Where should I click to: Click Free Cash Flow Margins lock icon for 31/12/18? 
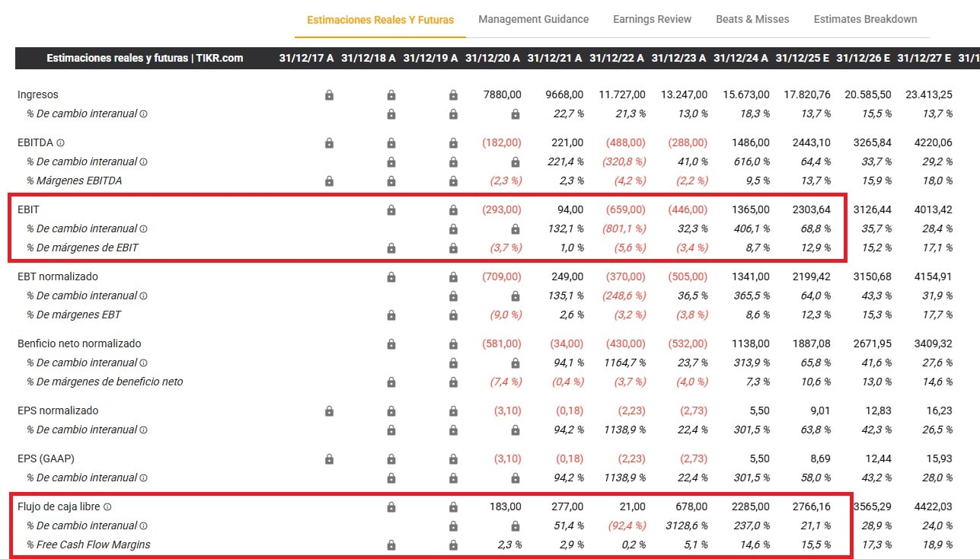391,545
